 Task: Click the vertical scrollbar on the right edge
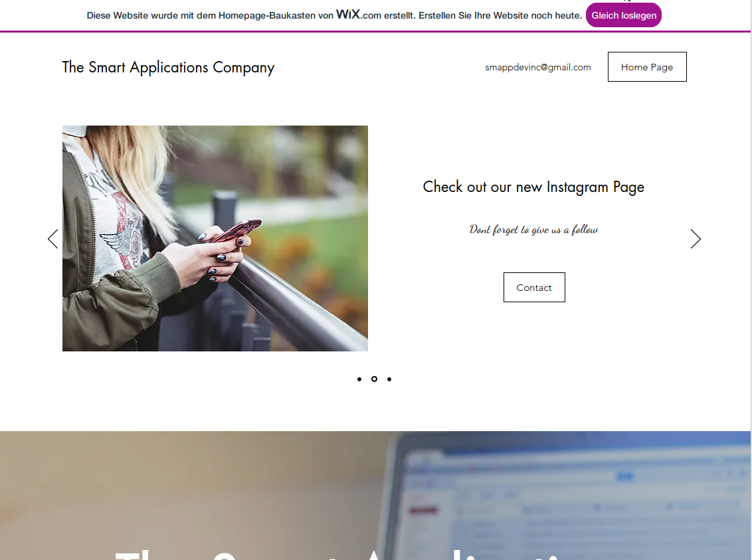click(751, 280)
